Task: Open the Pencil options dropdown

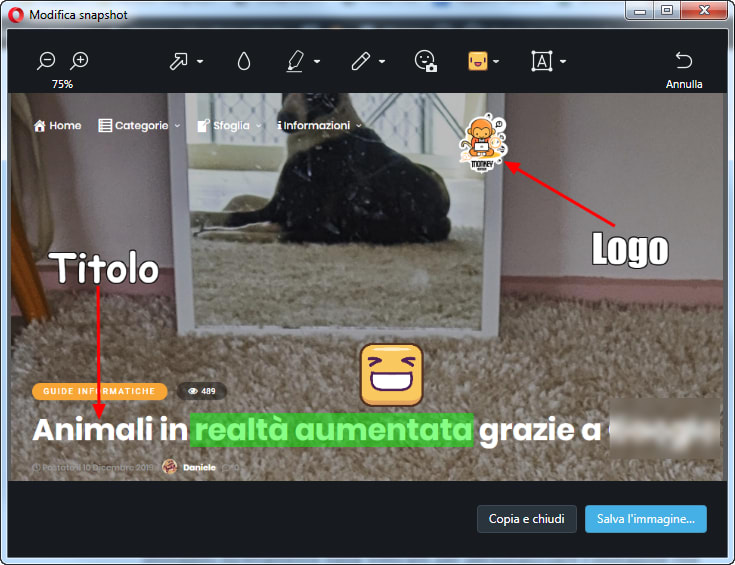Action: click(382, 61)
